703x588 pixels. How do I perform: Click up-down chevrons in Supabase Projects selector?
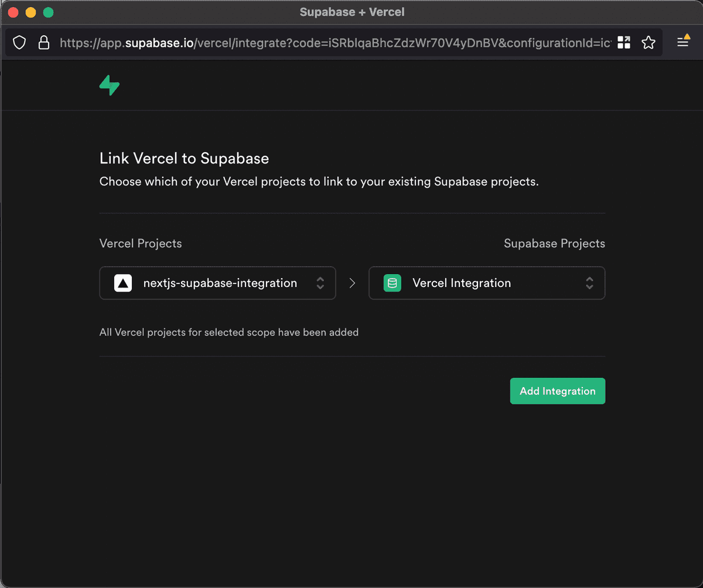590,283
